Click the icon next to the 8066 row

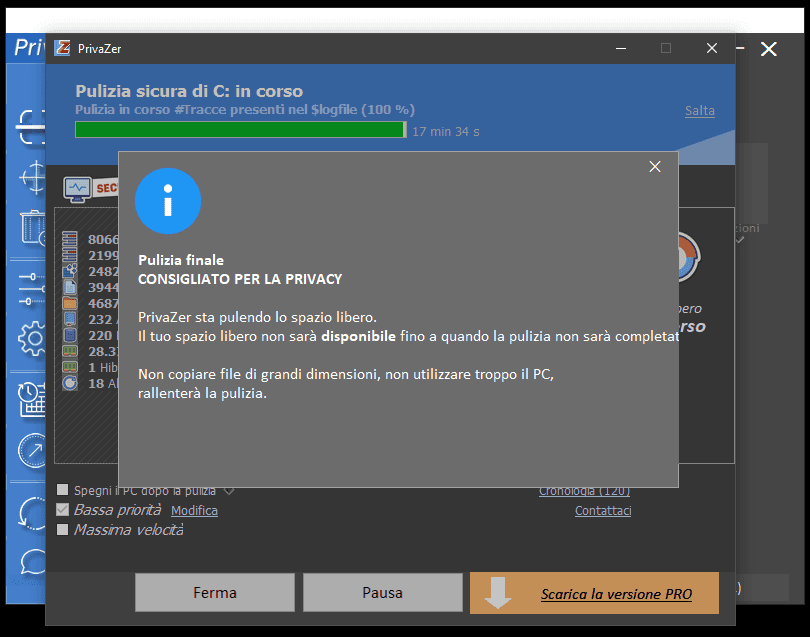(x=70, y=239)
